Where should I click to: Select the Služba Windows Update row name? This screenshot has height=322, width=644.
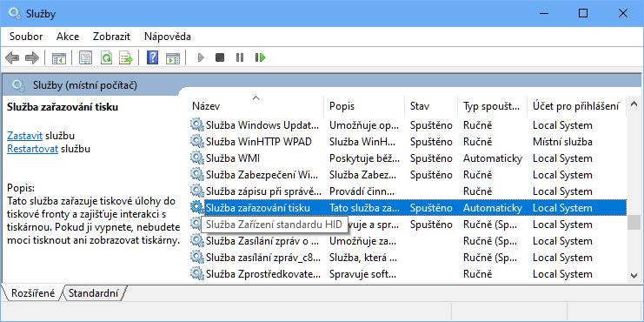(x=262, y=125)
